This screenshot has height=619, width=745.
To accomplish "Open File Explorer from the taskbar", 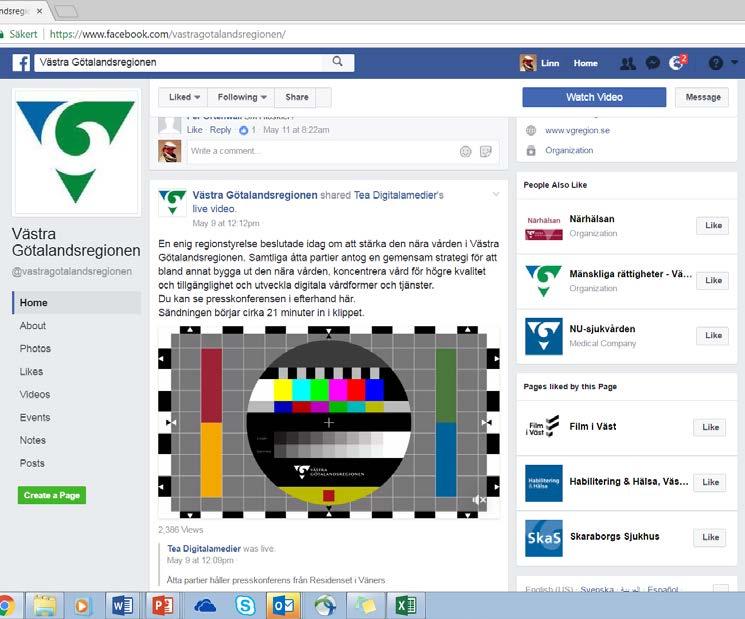I will [x=44, y=606].
